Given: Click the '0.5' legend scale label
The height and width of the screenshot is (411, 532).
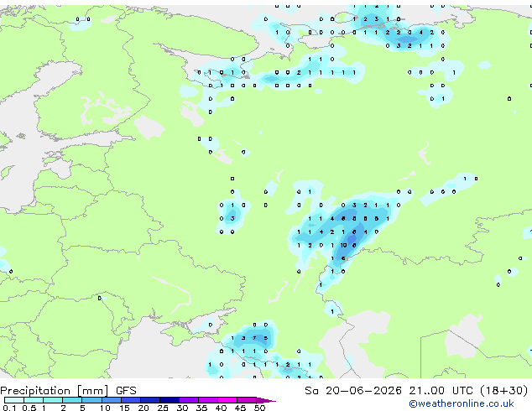Looking at the screenshot, I should tap(29, 408).
